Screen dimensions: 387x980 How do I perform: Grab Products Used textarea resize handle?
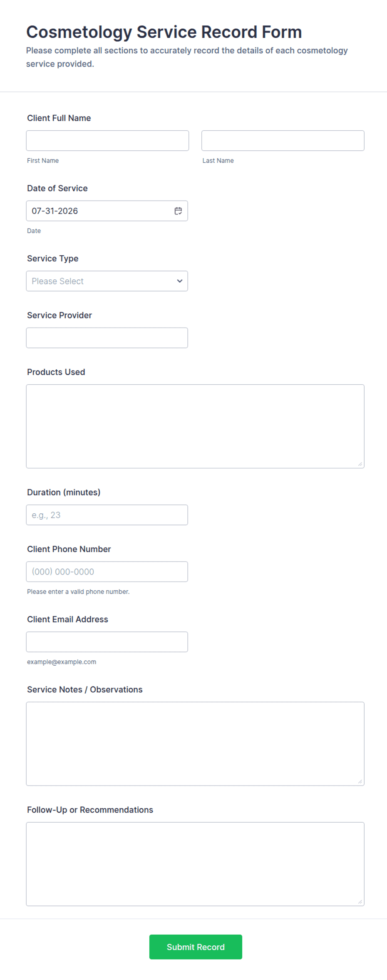[x=360, y=464]
